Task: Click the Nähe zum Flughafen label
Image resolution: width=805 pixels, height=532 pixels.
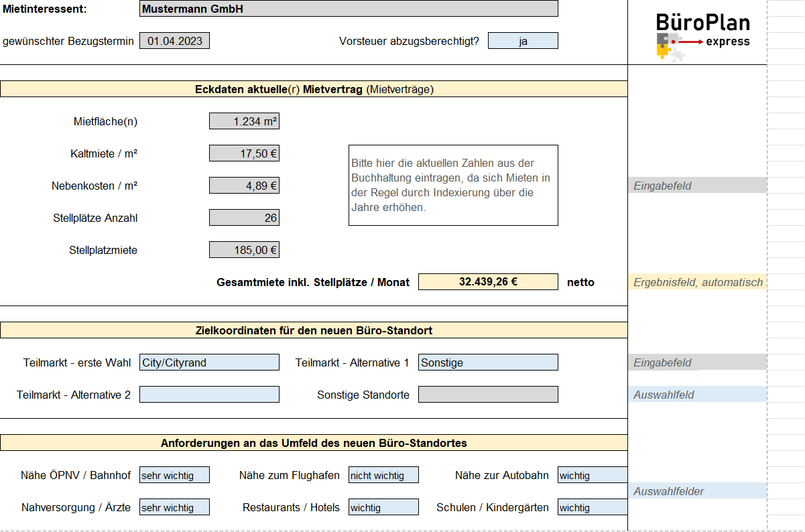Action: pyautogui.click(x=290, y=475)
